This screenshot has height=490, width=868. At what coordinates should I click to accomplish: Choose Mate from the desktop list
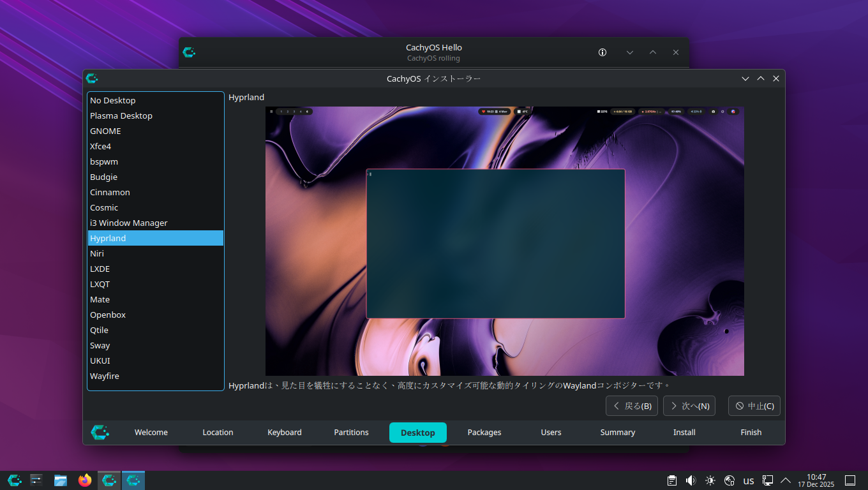(x=156, y=299)
